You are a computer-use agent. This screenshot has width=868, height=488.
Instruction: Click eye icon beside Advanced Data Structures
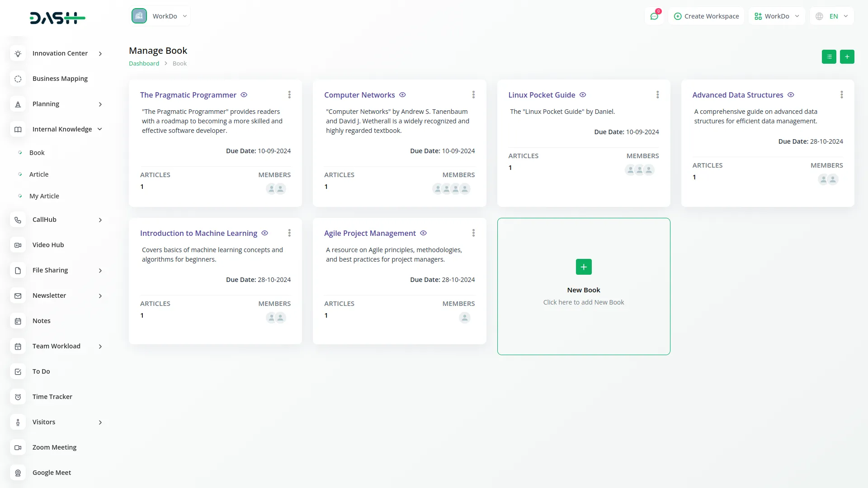pyautogui.click(x=791, y=95)
